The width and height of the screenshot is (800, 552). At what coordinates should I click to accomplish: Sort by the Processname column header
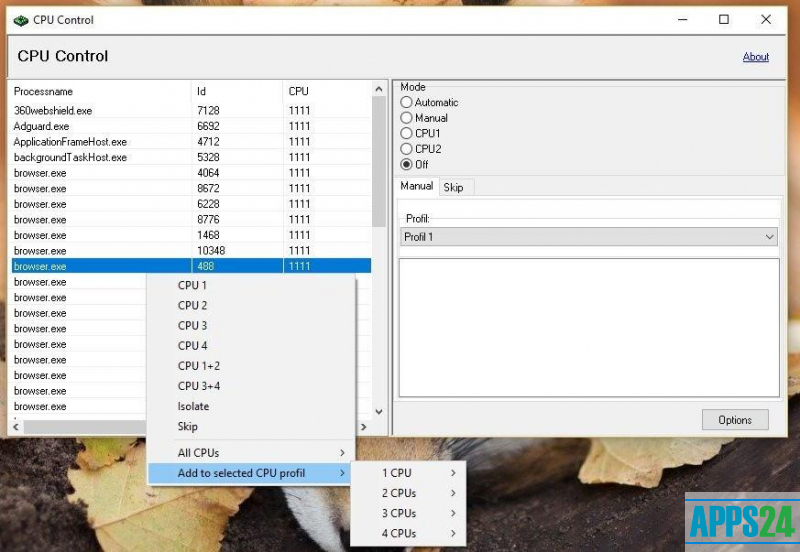(98, 91)
